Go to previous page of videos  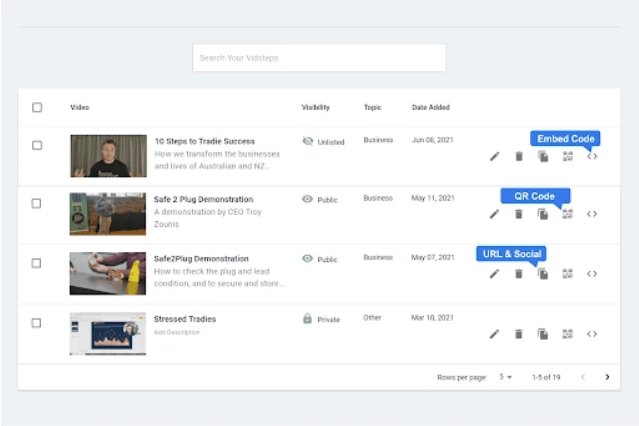(x=583, y=377)
